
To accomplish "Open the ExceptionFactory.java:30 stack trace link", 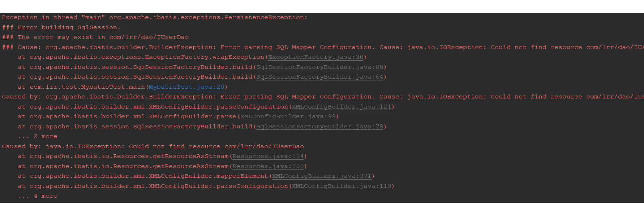I will point(315,57).
